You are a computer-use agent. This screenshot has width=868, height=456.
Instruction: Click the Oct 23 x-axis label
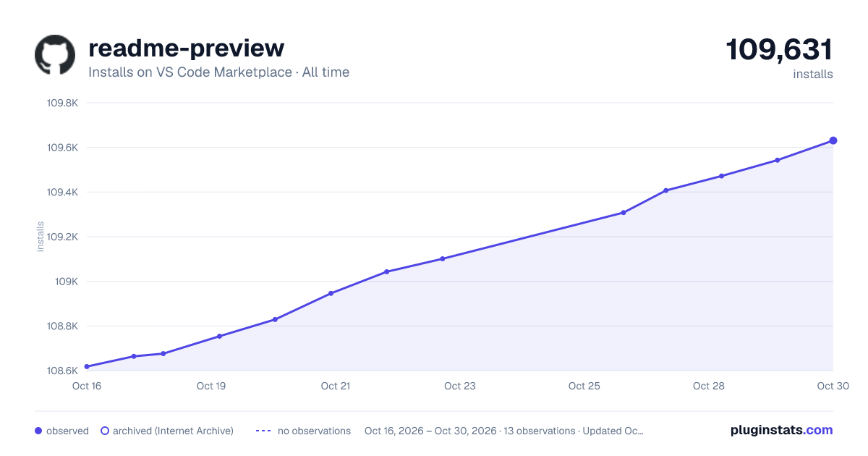pyautogui.click(x=460, y=386)
